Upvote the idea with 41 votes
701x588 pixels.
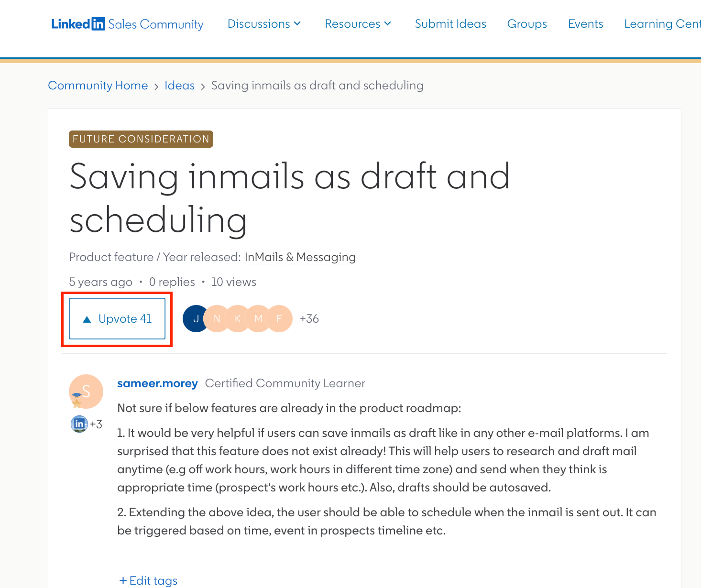(x=117, y=319)
